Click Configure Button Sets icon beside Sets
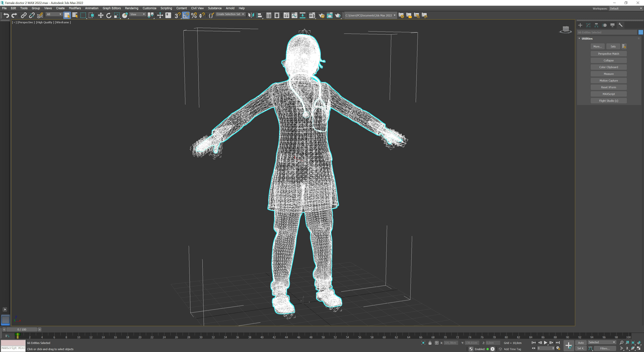644x352 pixels. pos(624,46)
